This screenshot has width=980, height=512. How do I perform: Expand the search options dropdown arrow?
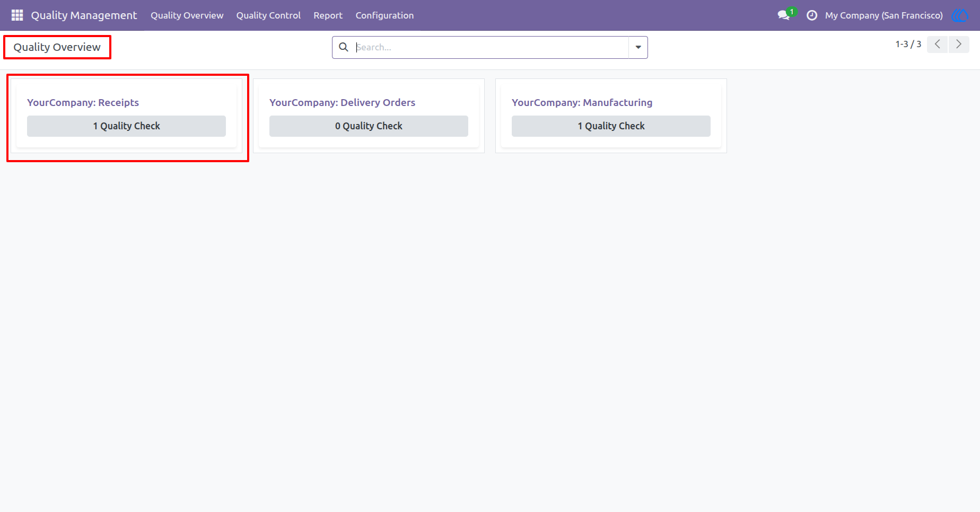coord(638,47)
